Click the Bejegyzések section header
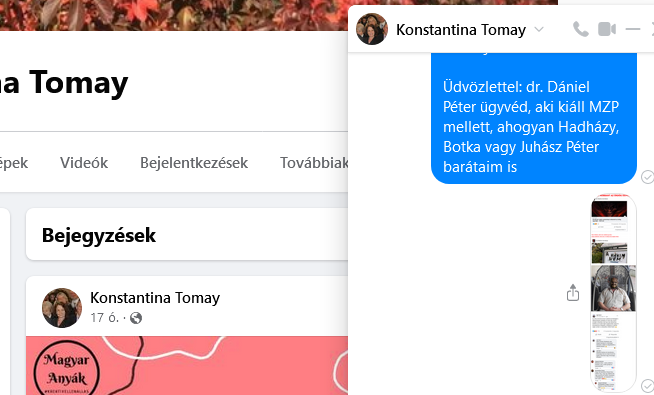Screen dimensions: 654x395 click(98, 235)
